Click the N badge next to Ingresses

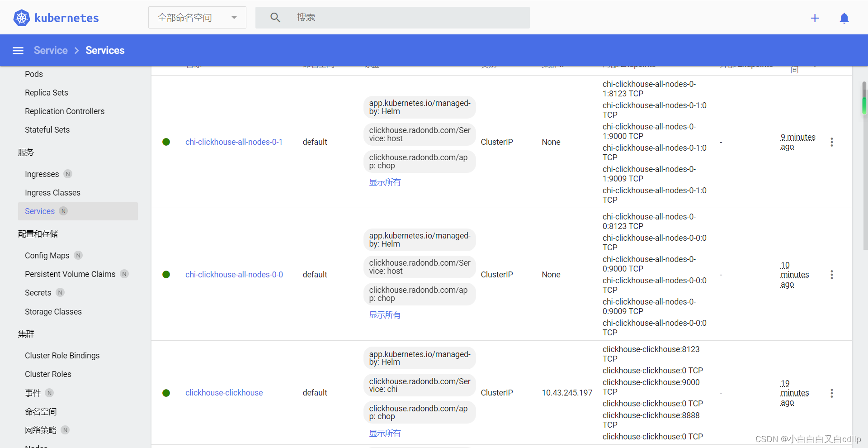pyautogui.click(x=68, y=174)
